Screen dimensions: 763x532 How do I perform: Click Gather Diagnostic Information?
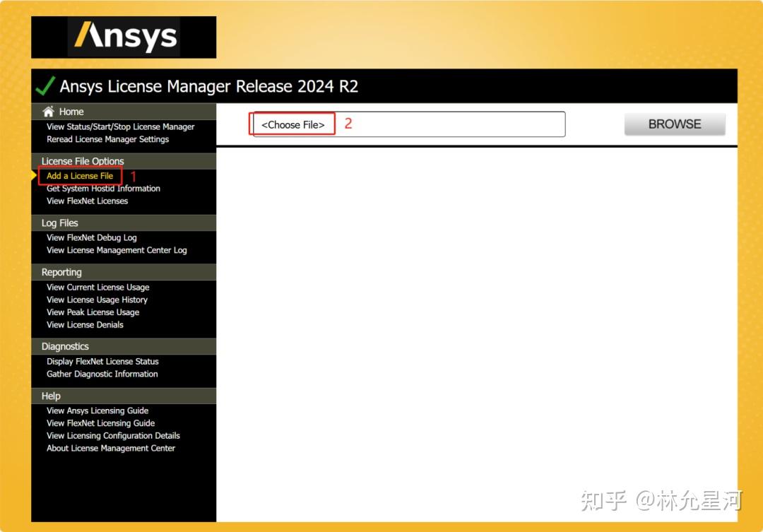102,374
